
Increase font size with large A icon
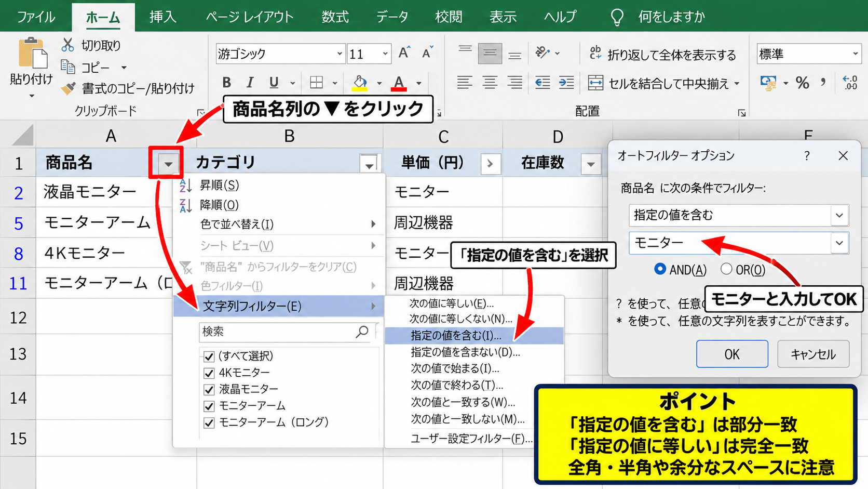click(404, 52)
